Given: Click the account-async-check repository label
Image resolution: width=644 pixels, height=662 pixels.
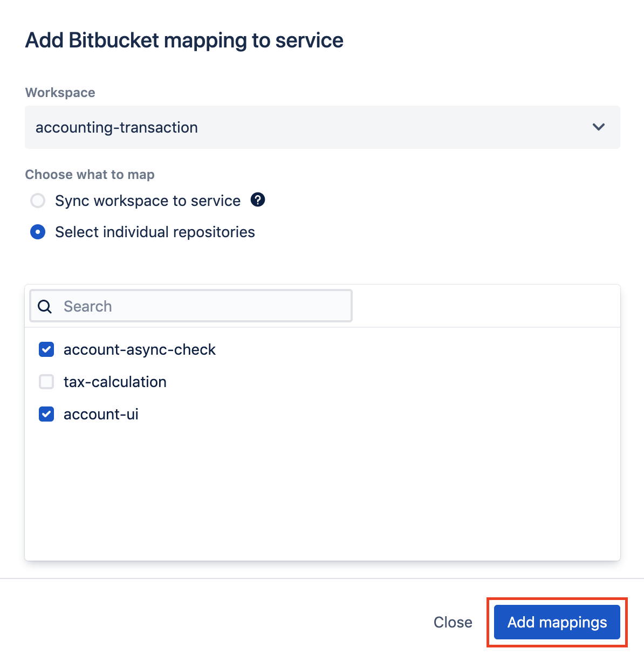Looking at the screenshot, I should [x=140, y=350].
